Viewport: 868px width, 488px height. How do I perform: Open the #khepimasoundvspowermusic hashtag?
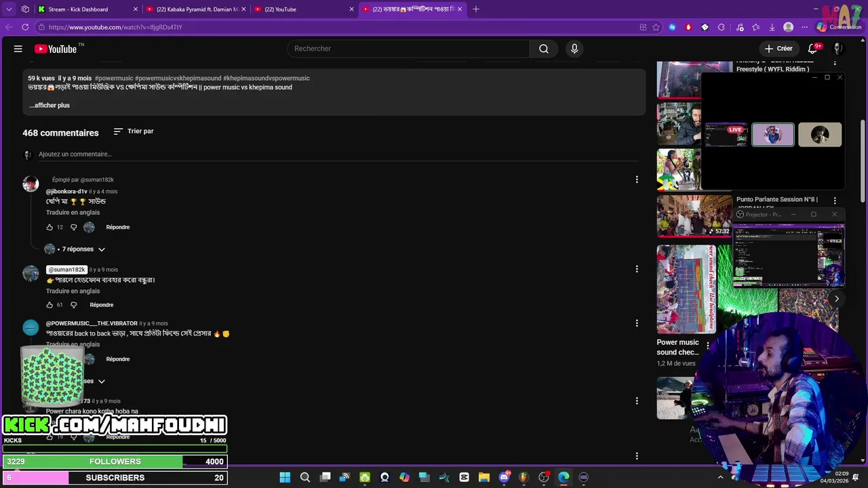267,79
